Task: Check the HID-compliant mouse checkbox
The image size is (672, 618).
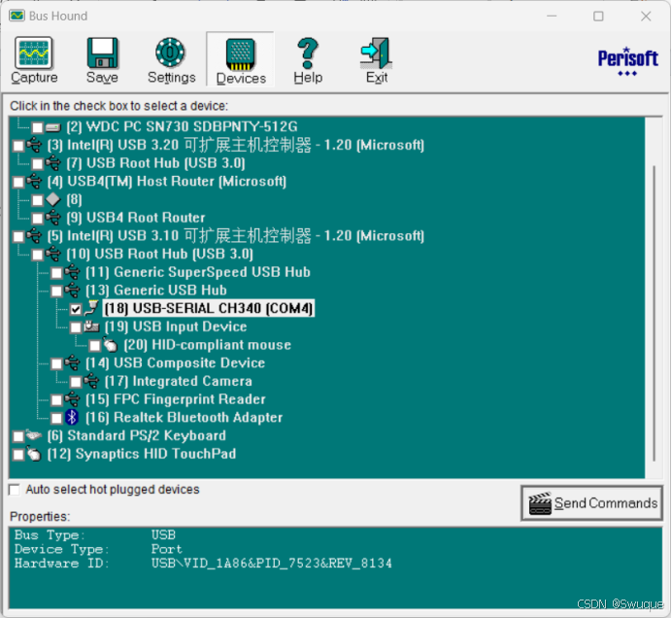Action: click(x=95, y=346)
